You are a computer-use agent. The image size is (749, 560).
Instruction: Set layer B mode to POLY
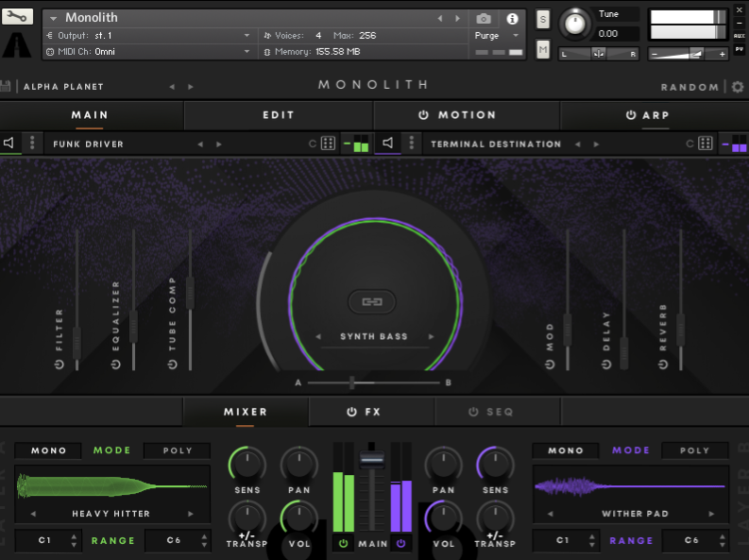point(695,450)
